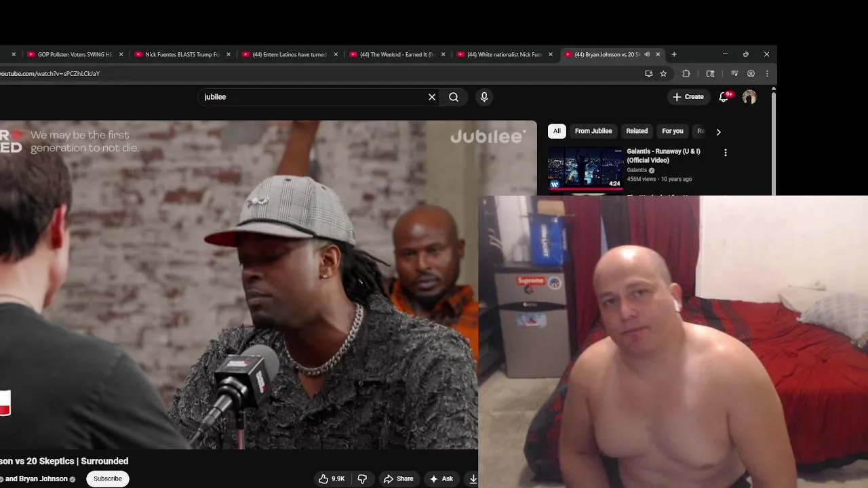Image resolution: width=868 pixels, height=488 pixels.
Task: Select the Related filter chip
Action: 637,131
